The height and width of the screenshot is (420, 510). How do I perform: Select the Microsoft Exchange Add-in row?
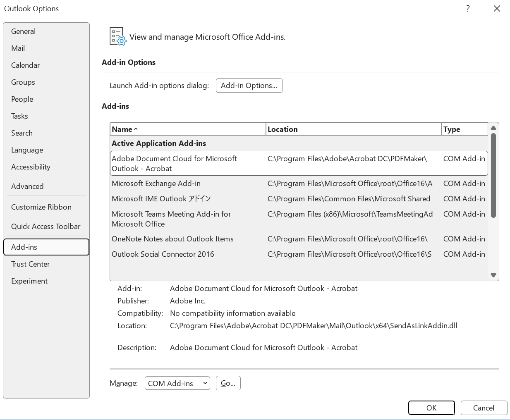tap(299, 184)
